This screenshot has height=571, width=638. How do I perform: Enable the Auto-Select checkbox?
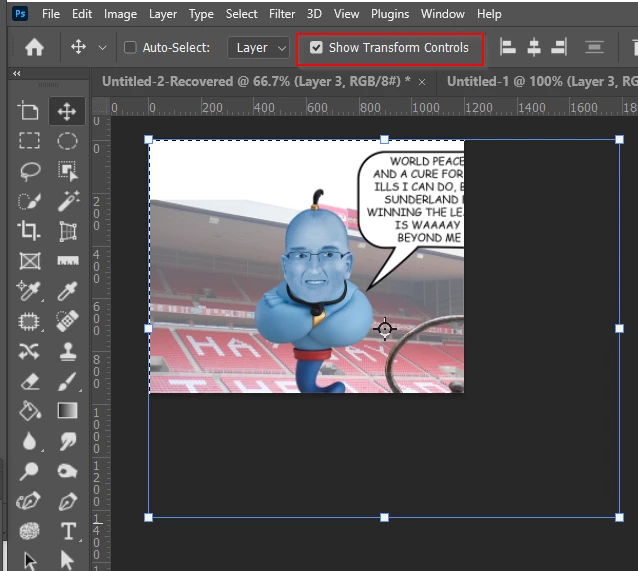(130, 48)
